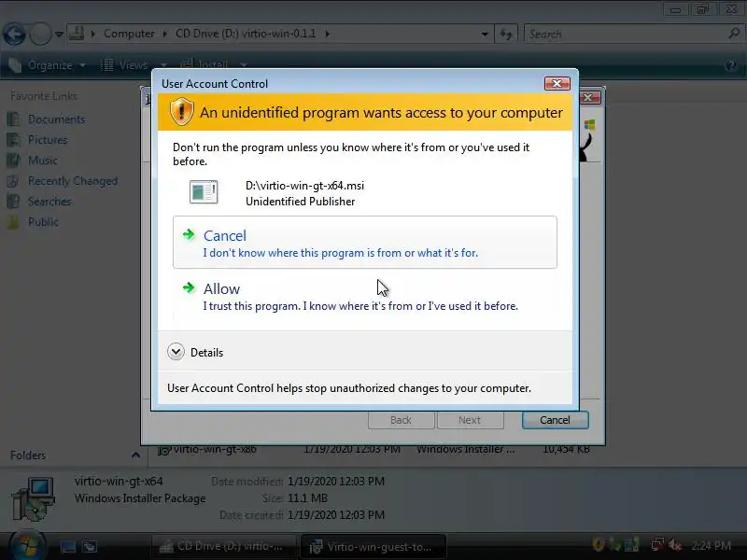Switch to CD Drive (D:) taskbar button

[x=223, y=546]
